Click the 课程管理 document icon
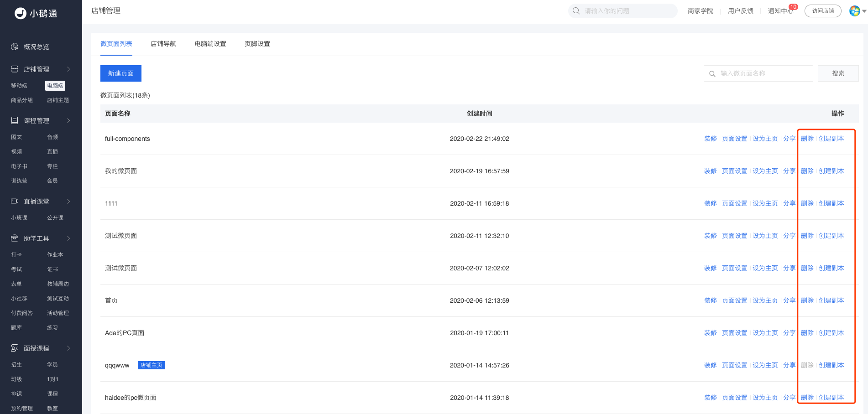Screen dimensions: 868x414 tap(15, 120)
